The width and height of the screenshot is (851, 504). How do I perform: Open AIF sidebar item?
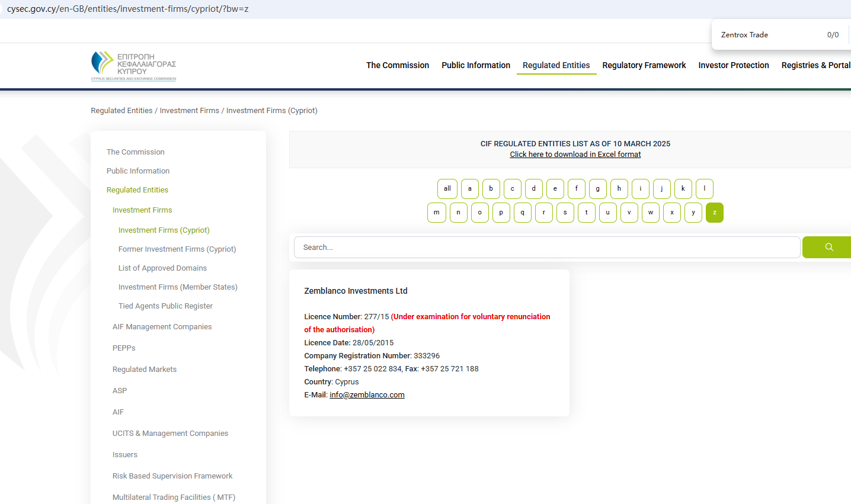coord(119,412)
